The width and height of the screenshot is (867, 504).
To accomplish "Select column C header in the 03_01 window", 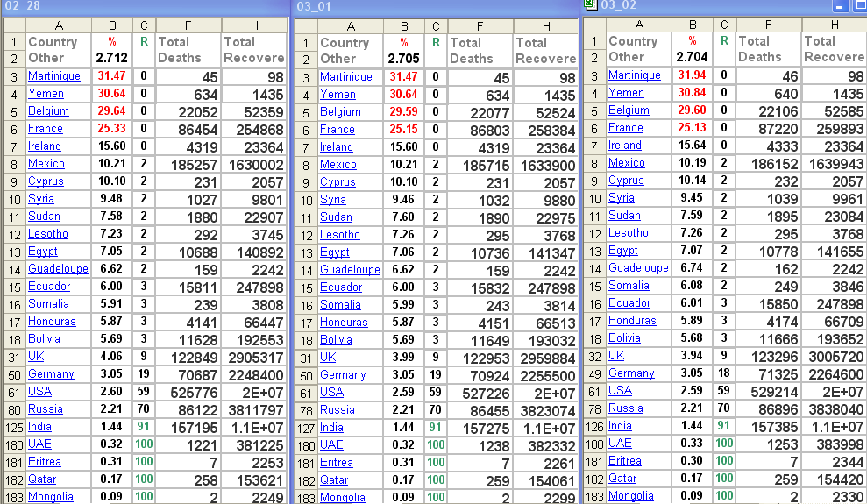I will [x=436, y=26].
